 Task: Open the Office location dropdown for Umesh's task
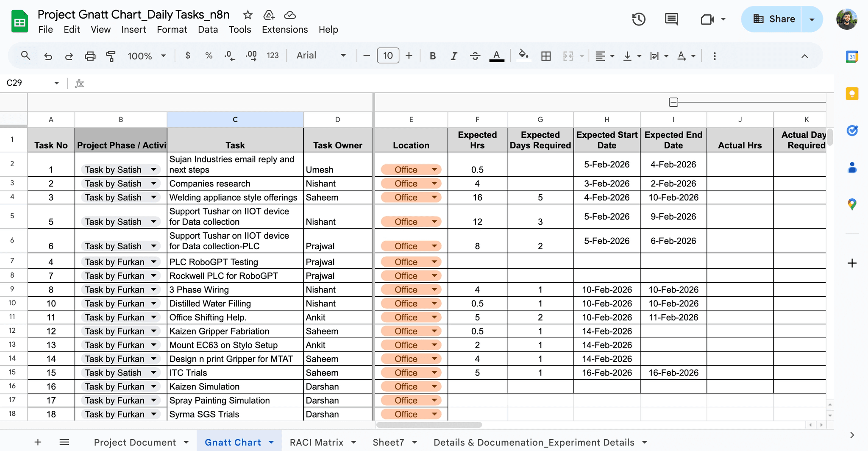(435, 169)
